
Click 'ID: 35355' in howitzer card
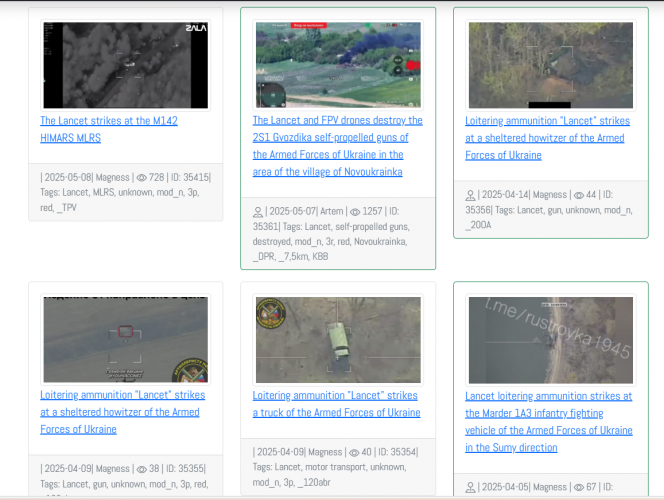pos(185,469)
